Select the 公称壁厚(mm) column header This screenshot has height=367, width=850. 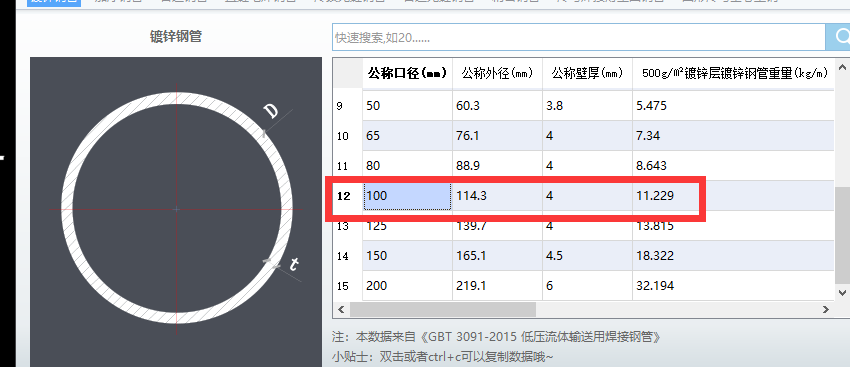pos(587,73)
